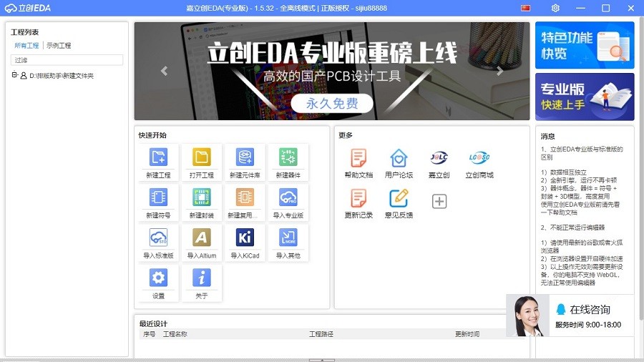
Task: Select the 新建符号 (new symbol) icon
Action: (158, 197)
